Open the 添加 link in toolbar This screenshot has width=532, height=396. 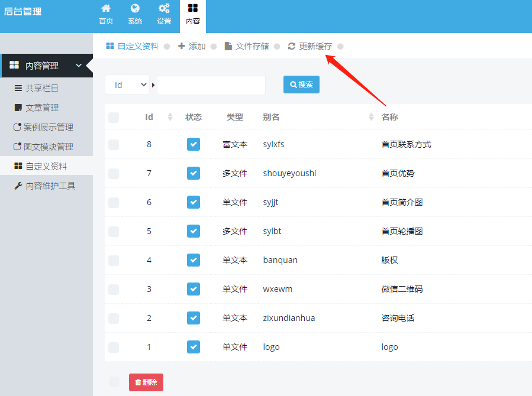click(x=197, y=46)
